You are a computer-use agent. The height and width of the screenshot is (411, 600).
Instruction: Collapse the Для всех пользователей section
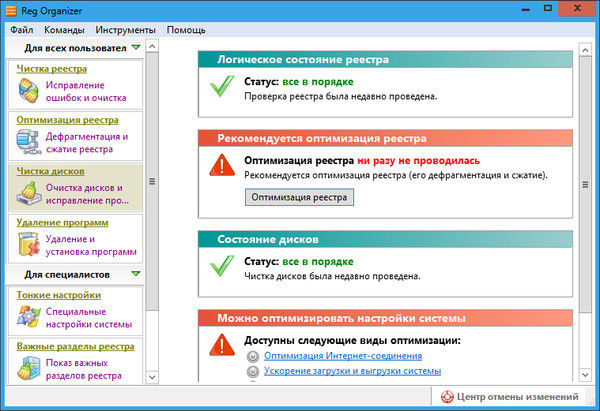(x=135, y=47)
